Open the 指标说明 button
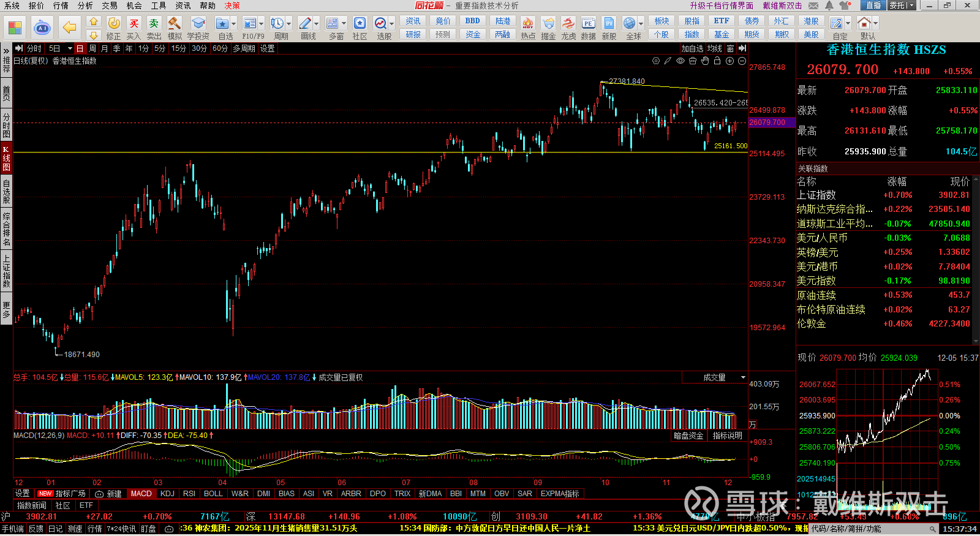This screenshot has width=980, height=536. click(x=727, y=436)
